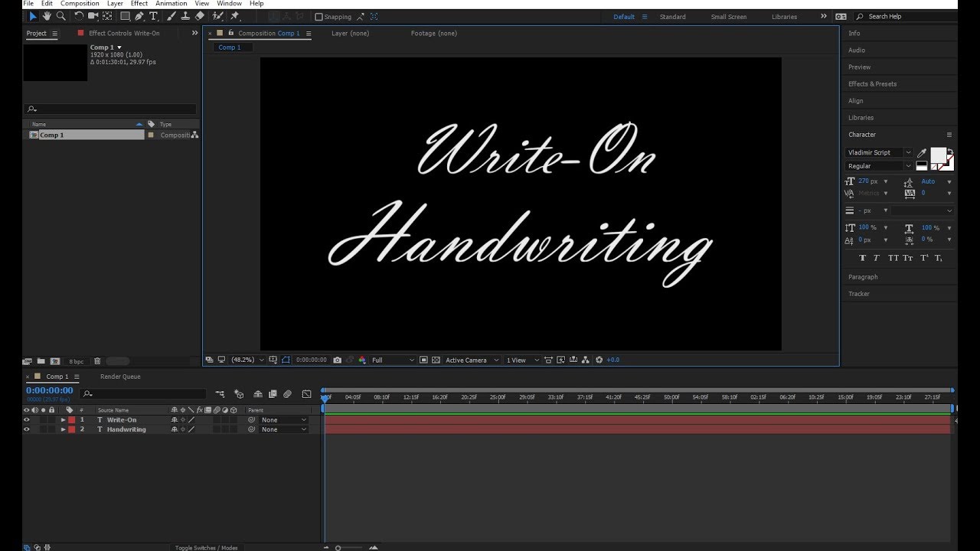This screenshot has width=980, height=551.
Task: Click the white fill color swatch
Action: coord(937,155)
